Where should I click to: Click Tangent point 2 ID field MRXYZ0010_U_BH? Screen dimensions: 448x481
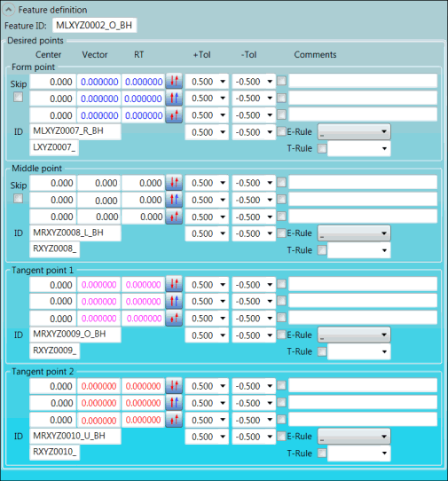point(75,437)
